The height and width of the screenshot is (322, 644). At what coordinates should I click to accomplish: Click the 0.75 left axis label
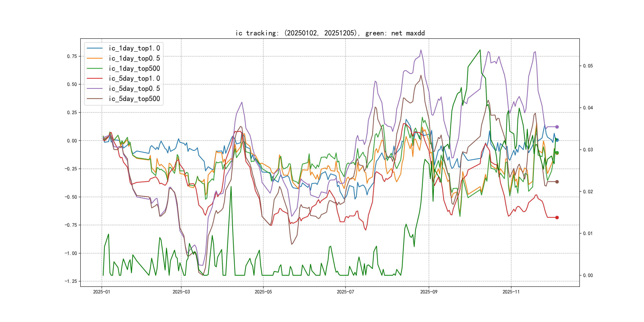(x=72, y=56)
